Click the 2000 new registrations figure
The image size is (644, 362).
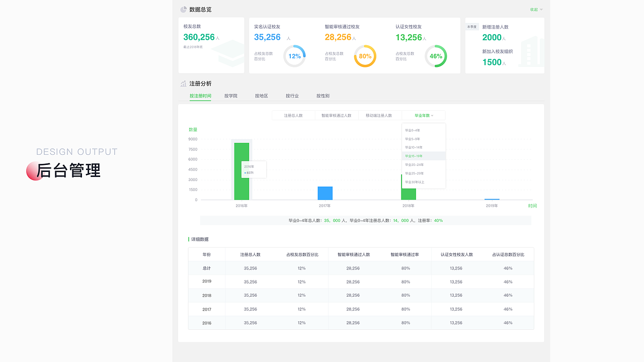point(492,37)
